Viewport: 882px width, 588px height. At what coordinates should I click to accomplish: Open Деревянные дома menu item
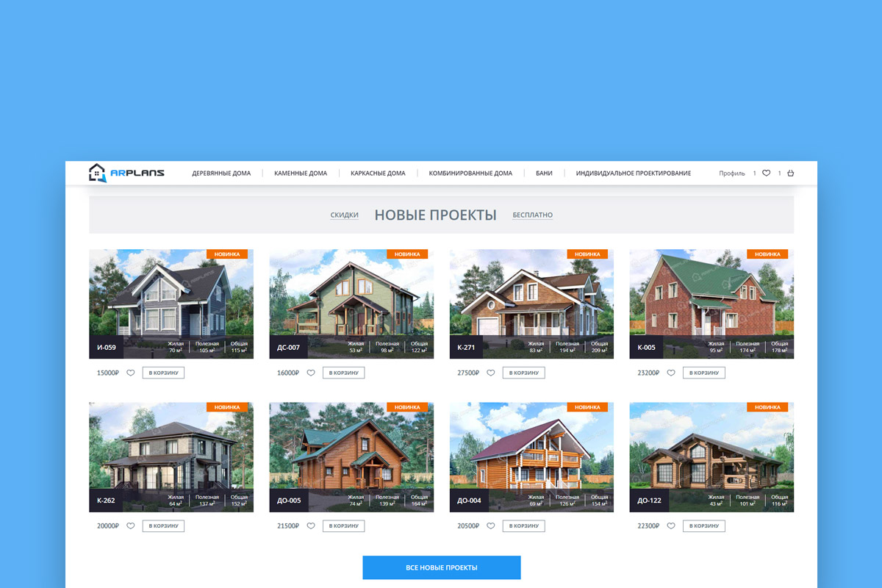[221, 173]
